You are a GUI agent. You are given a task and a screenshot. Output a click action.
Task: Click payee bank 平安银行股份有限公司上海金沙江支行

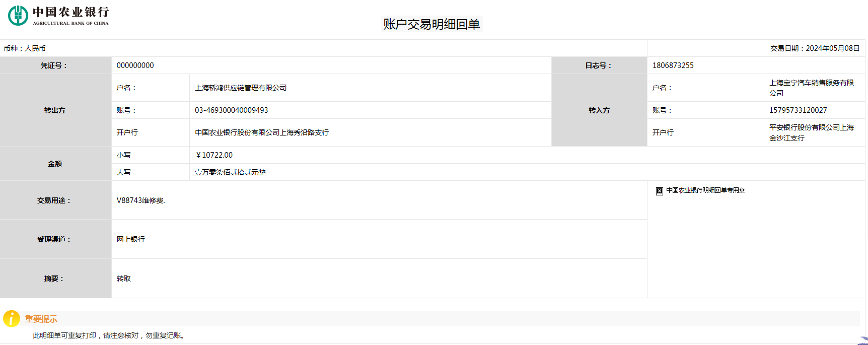point(811,132)
